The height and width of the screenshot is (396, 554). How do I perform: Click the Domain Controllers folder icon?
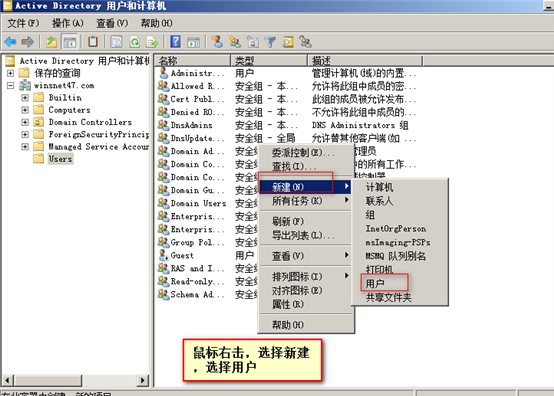(38, 122)
